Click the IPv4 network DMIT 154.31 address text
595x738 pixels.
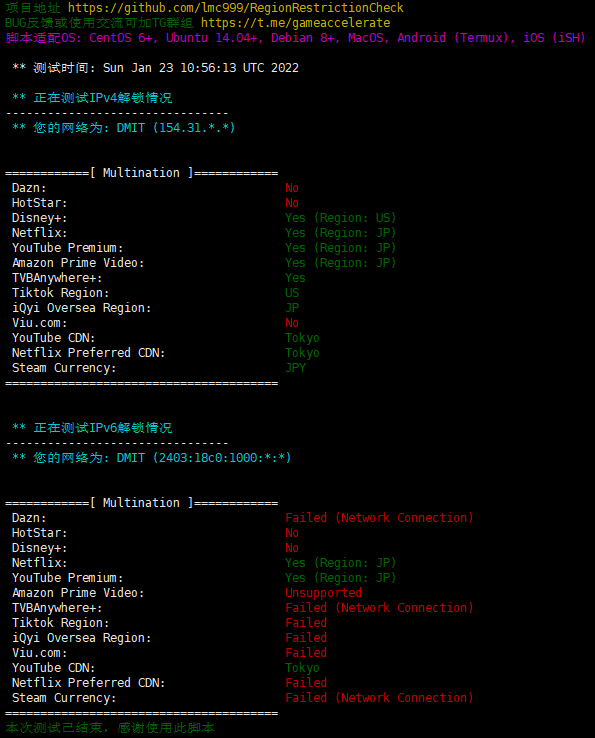click(x=176, y=128)
